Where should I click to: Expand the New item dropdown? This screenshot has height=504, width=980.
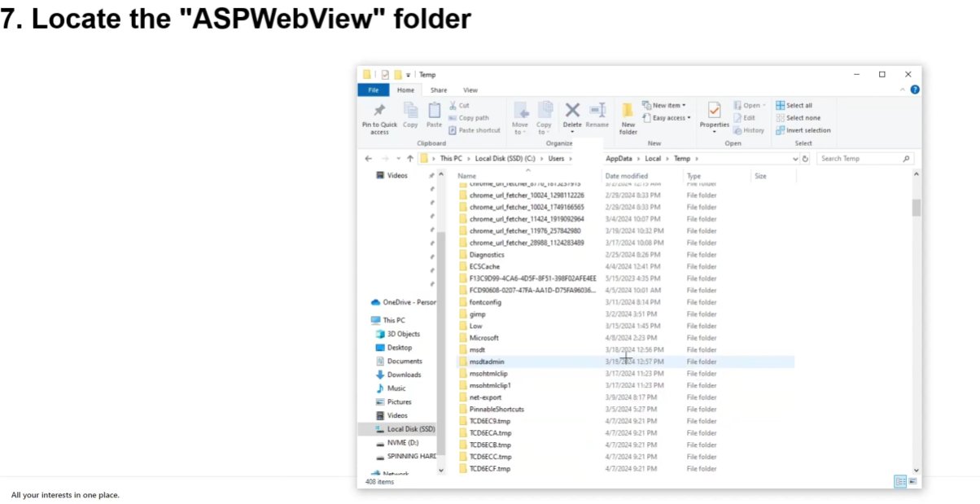[x=665, y=104]
